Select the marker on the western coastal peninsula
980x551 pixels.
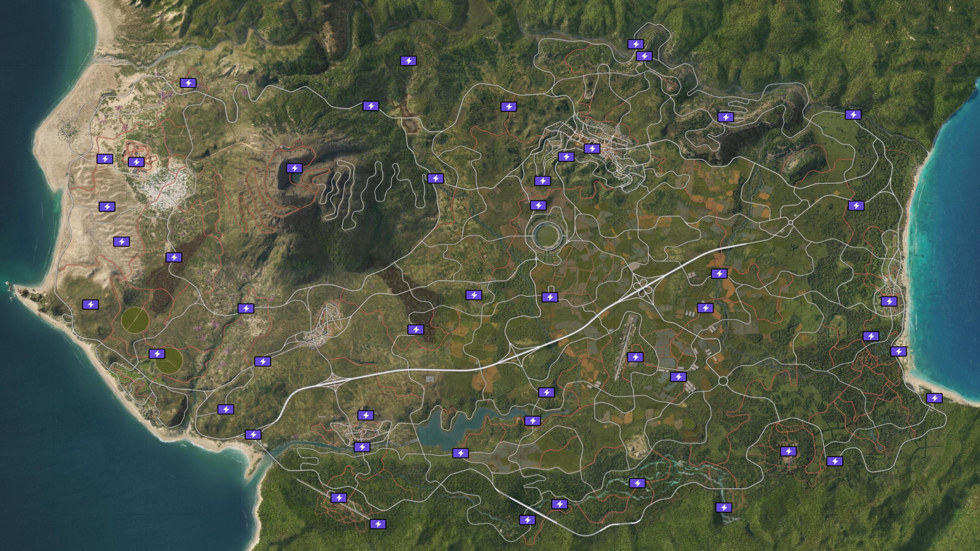coord(91,305)
